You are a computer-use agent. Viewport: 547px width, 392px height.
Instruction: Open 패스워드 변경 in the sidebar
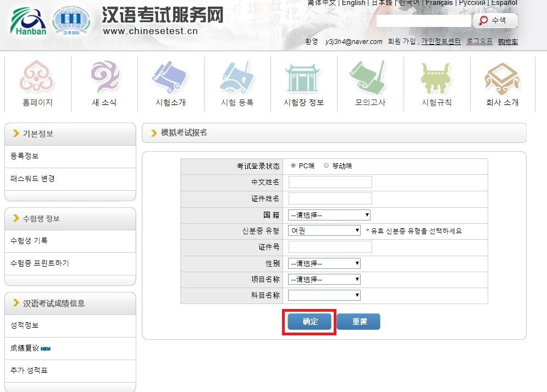pos(32,179)
